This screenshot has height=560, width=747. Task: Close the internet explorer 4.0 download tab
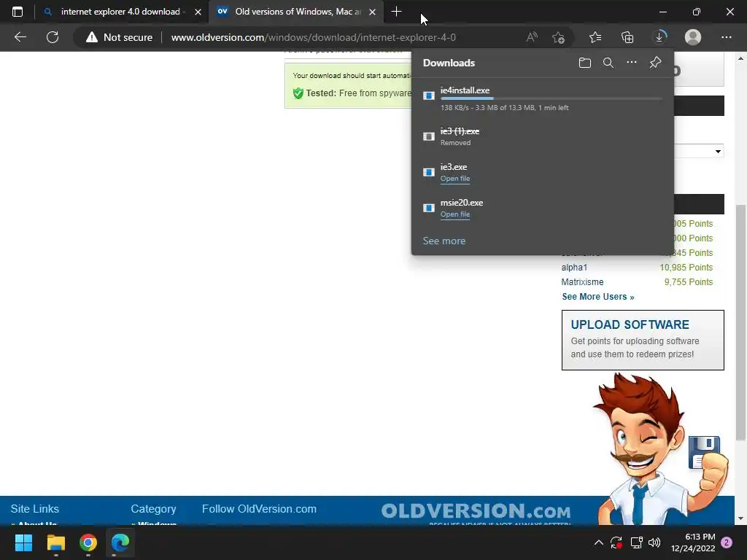point(198,12)
